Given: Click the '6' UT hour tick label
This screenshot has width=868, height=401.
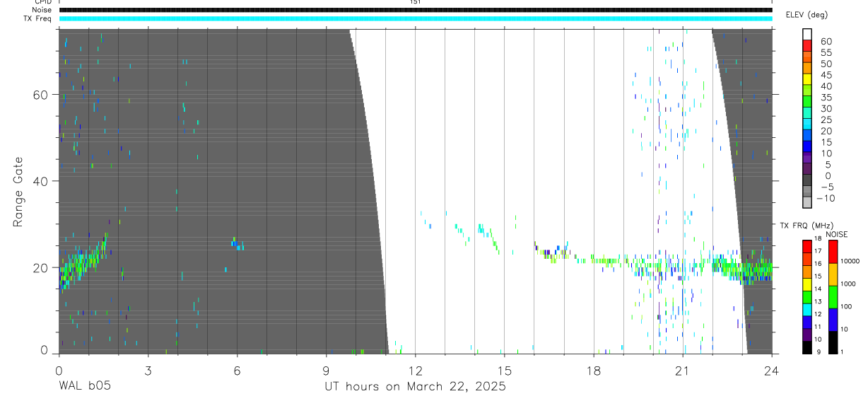Looking at the screenshot, I should tap(237, 371).
